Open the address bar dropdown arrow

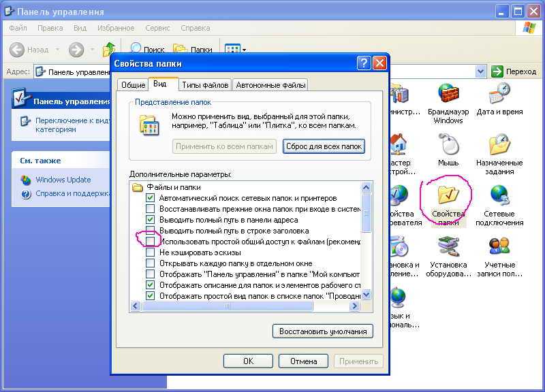(x=480, y=71)
